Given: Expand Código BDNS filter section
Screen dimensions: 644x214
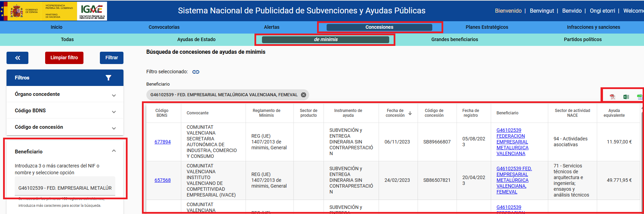Looking at the screenshot, I should pos(114,112).
